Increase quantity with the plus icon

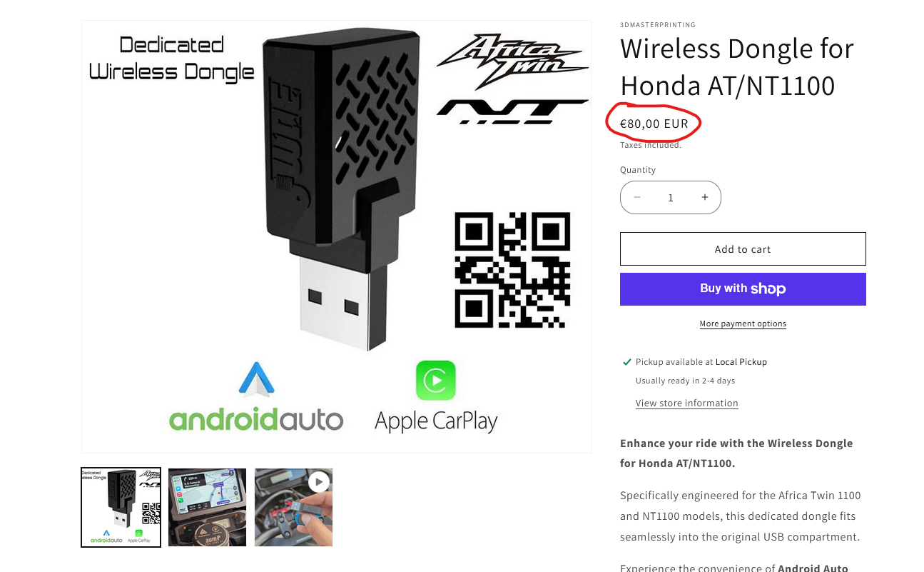(x=704, y=198)
